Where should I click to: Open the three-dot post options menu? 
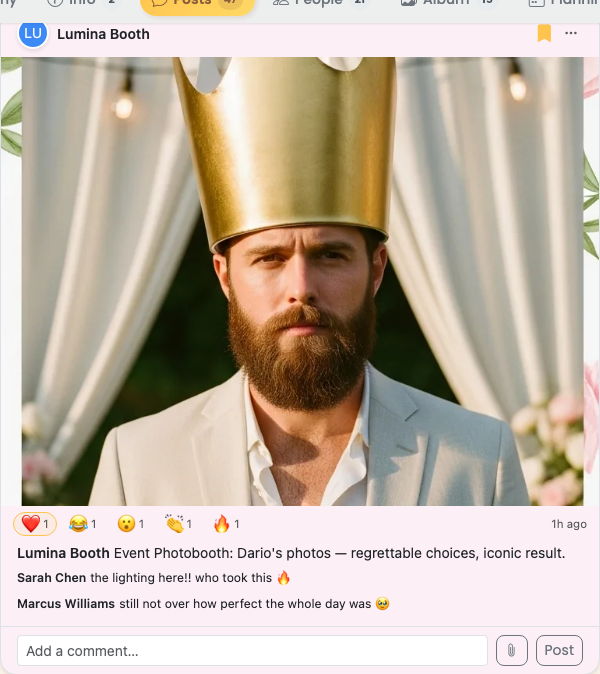tap(571, 33)
